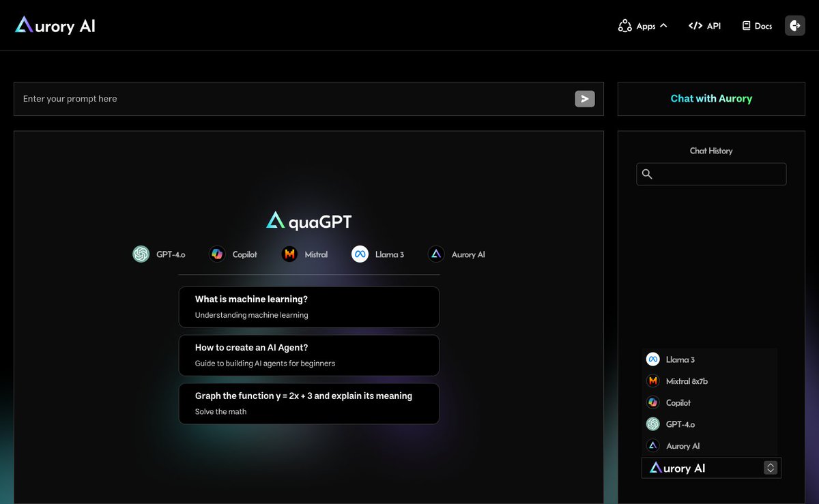Click the Aurory icon in dropdown list
Screen dimensions: 819x504
click(x=652, y=446)
